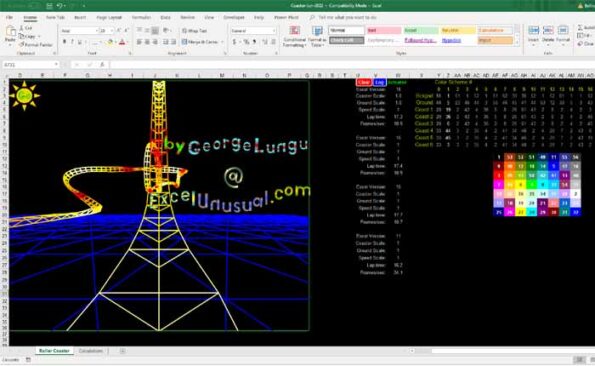Switch to the Formulas tab

141,17
